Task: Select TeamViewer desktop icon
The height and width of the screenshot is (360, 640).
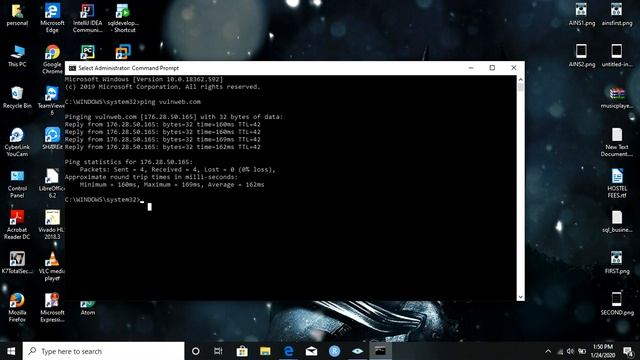Action: tap(51, 100)
